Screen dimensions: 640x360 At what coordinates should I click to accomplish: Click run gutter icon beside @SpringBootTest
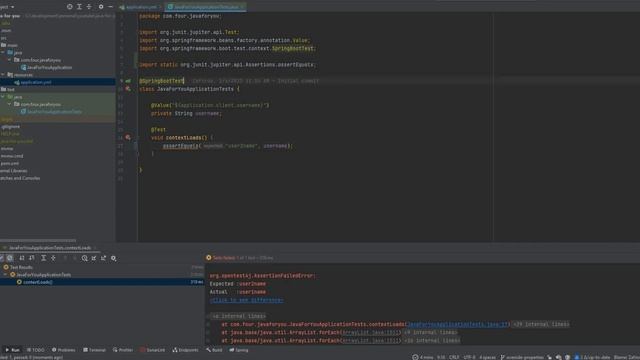128,81
